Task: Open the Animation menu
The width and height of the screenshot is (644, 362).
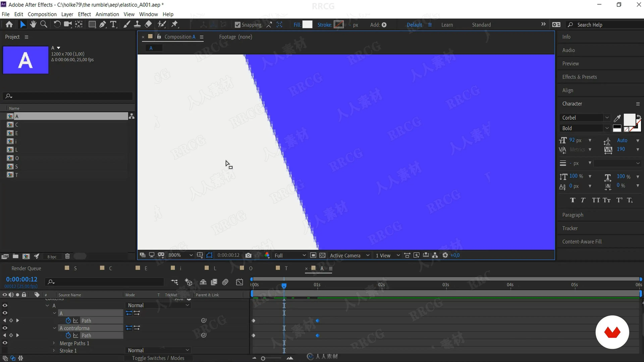Action: [x=107, y=14]
